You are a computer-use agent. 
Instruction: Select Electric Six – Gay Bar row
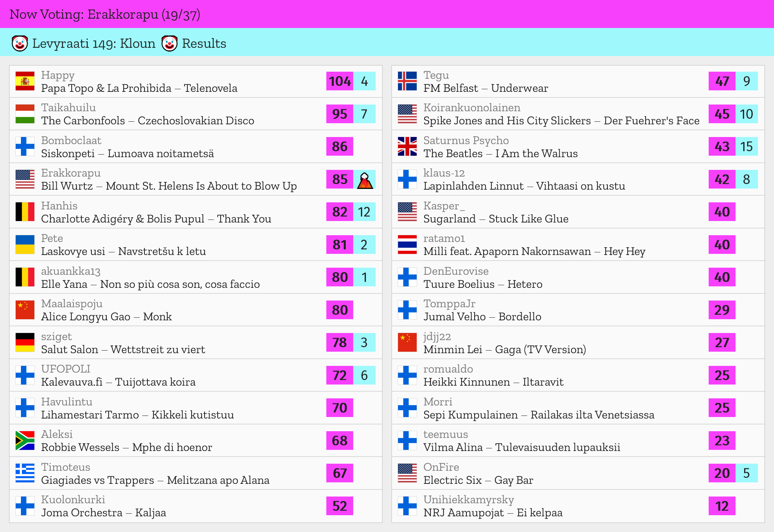(x=478, y=480)
